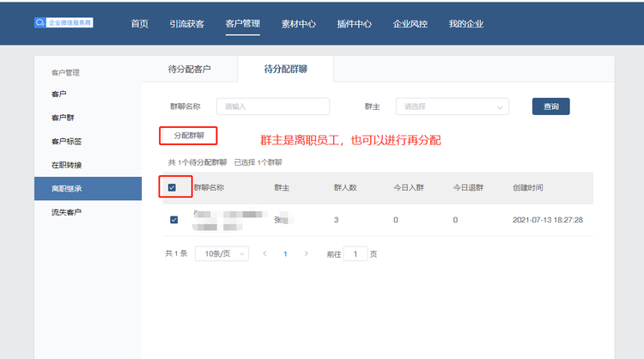
Task: Go to previous page arrow
Action: click(264, 253)
